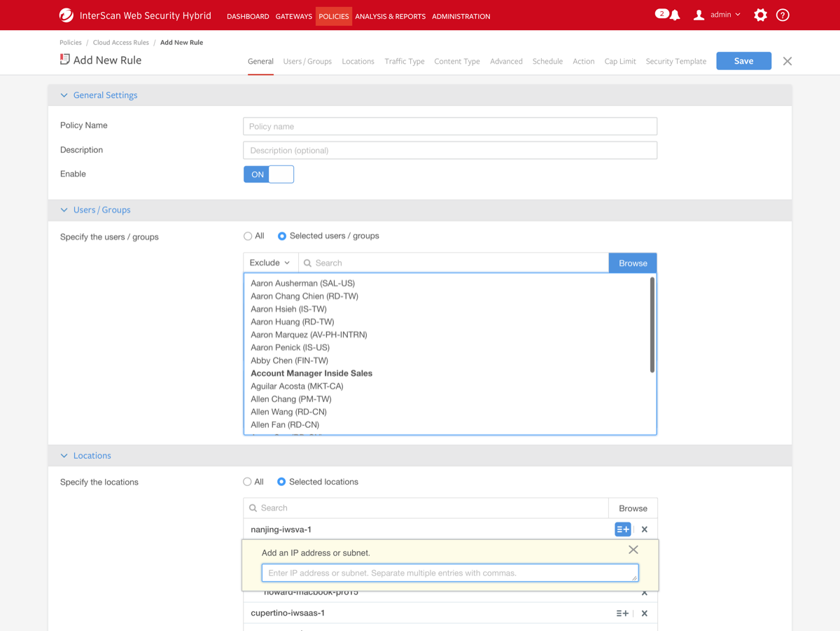Switch to the Schedule tab
Image resolution: width=840 pixels, height=631 pixels.
tap(547, 62)
